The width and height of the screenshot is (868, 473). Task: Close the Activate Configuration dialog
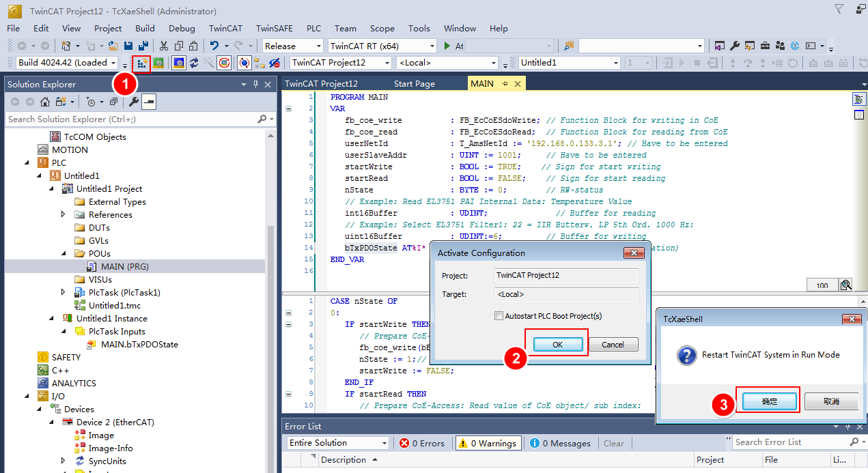click(x=634, y=253)
